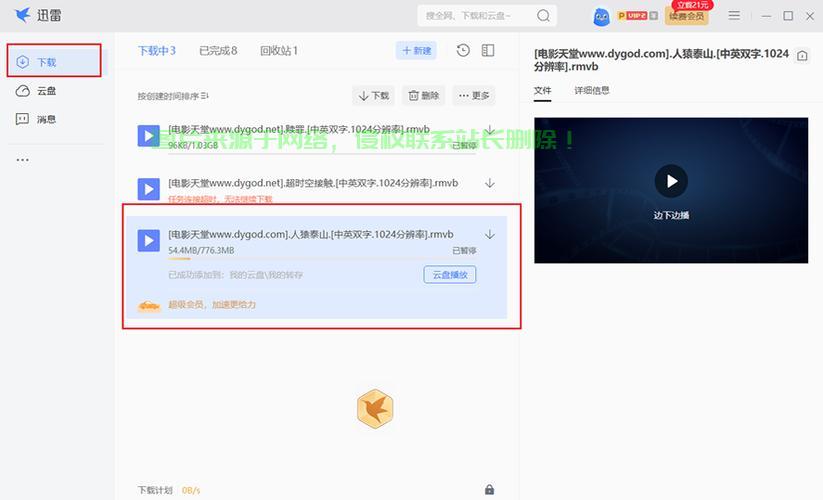The image size is (823, 500).
Task: Open the 下载 section in sidebar
Action: pos(54,62)
